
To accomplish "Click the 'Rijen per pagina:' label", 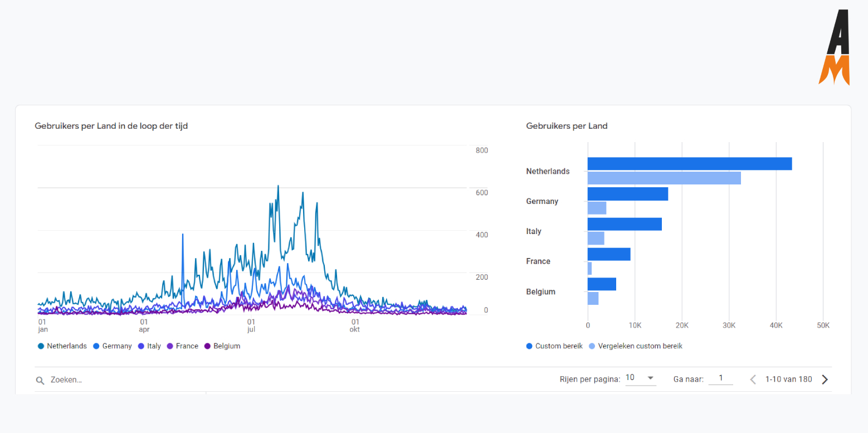I will pos(590,380).
